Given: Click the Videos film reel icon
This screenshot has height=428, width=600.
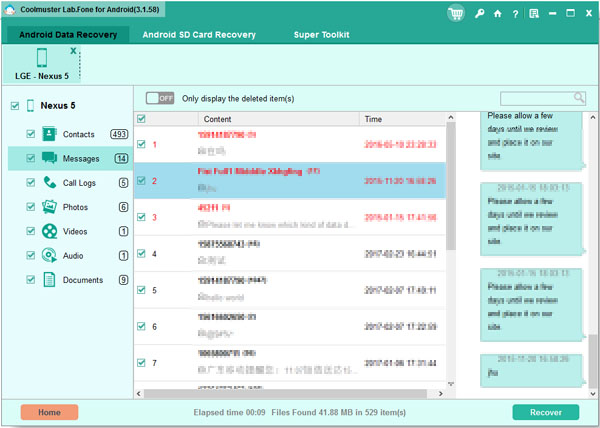Looking at the screenshot, I should [49, 231].
